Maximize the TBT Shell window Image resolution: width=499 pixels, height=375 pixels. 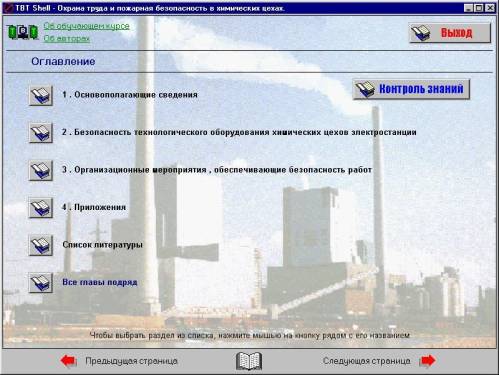(x=479, y=8)
